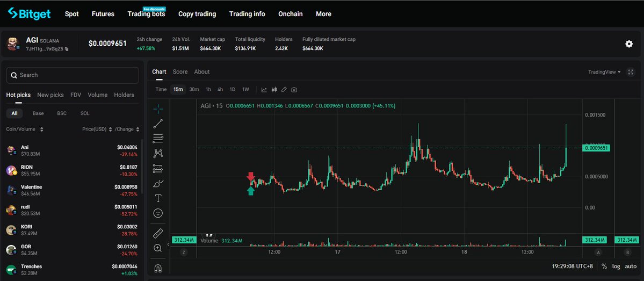
Task: Collapse the volume pane arrow
Action: coord(168,244)
